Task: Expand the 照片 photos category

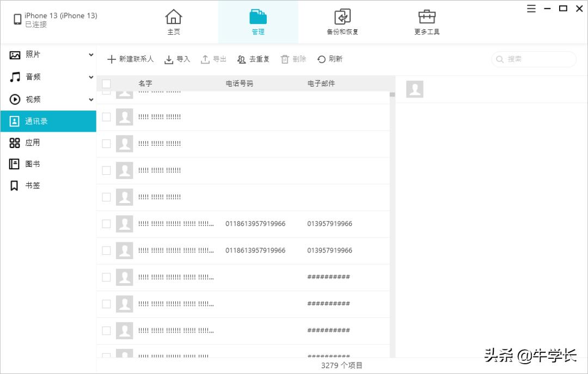Action: [x=91, y=54]
